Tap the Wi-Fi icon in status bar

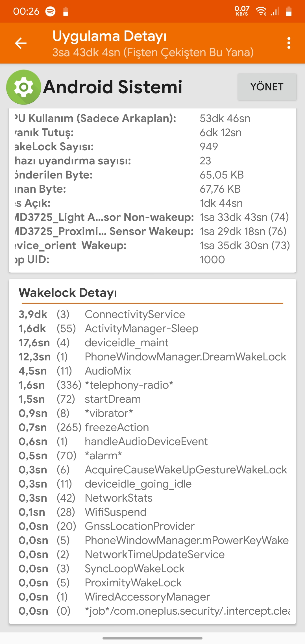(261, 11)
